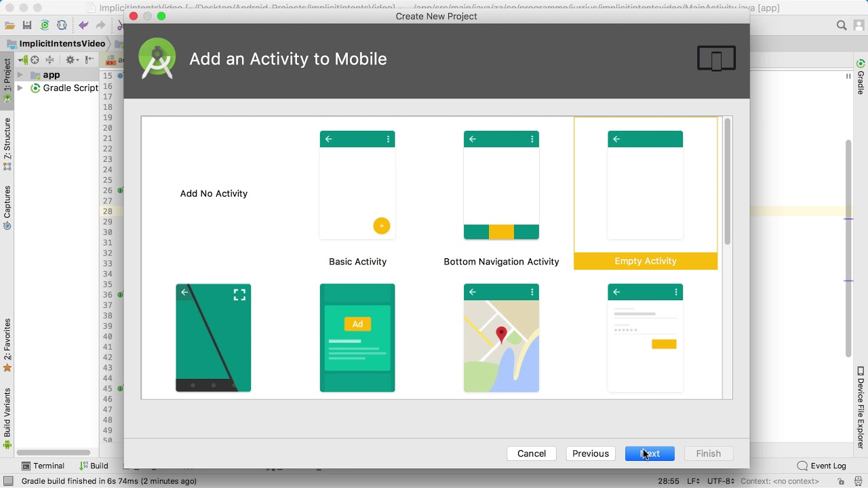868x488 pixels.
Task: Click the editor's vertical scrollbar on right
Action: point(848,247)
